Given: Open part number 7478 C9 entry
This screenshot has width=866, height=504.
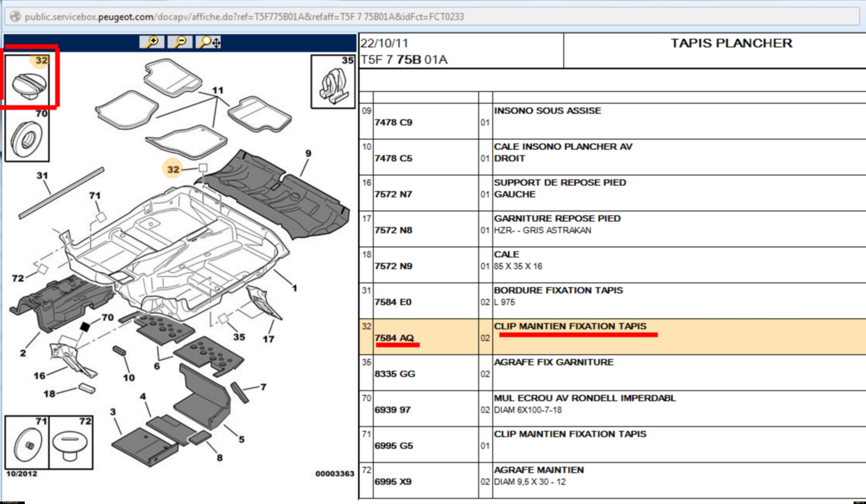Looking at the screenshot, I should coord(393,122).
